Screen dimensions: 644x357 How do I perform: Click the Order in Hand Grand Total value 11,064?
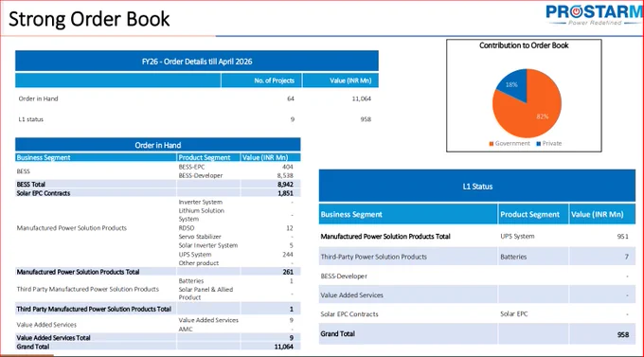click(x=284, y=347)
